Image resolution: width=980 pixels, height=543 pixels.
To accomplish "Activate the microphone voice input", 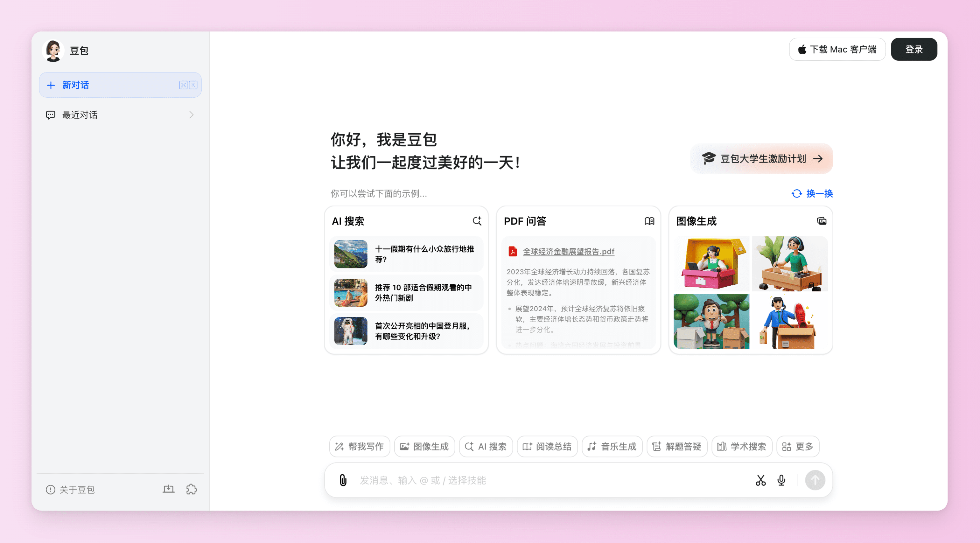I will coord(781,480).
